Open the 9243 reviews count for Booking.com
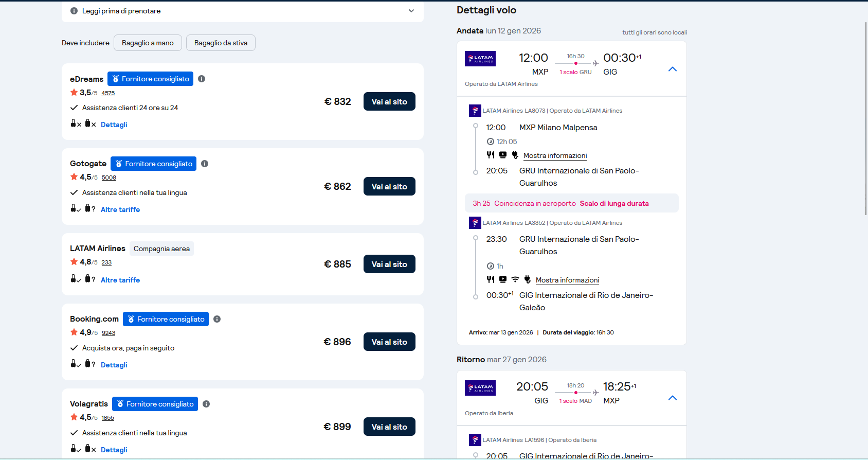The height and width of the screenshot is (460, 868). click(109, 333)
